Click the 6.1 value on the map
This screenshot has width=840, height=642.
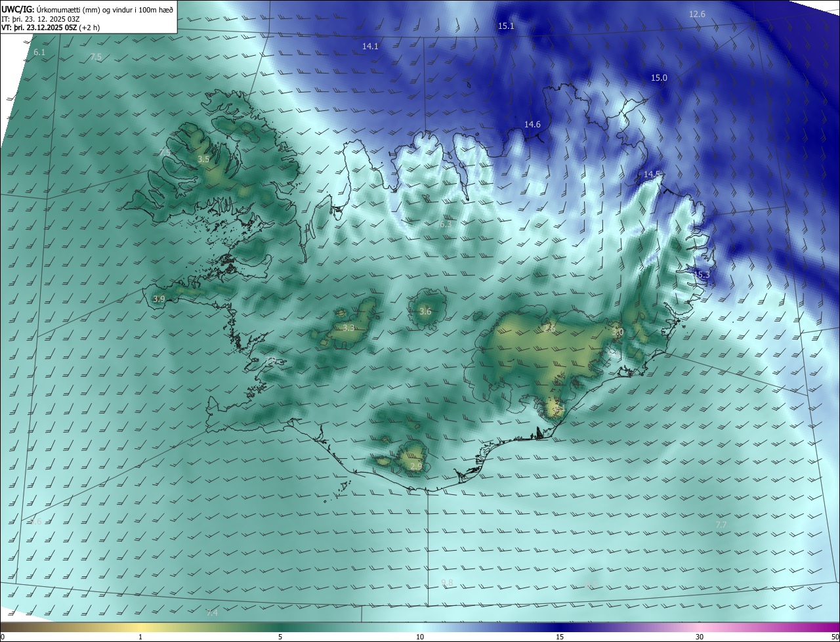(x=39, y=53)
